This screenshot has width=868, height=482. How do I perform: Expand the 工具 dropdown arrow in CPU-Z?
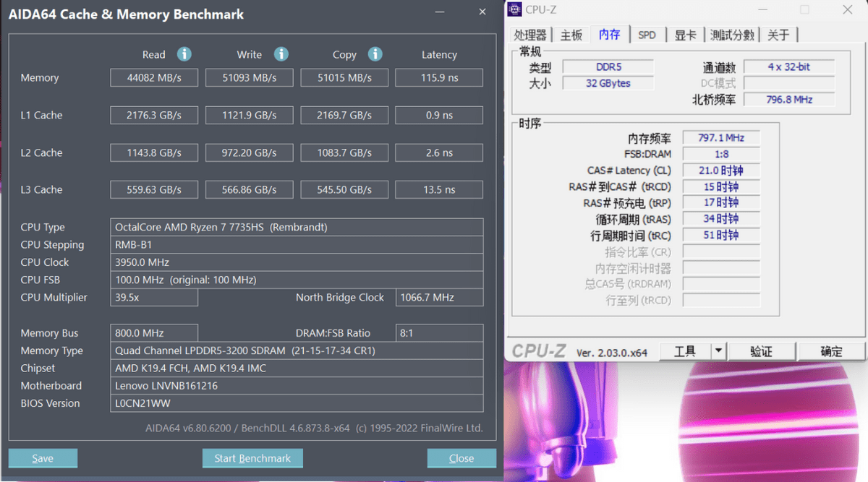718,351
